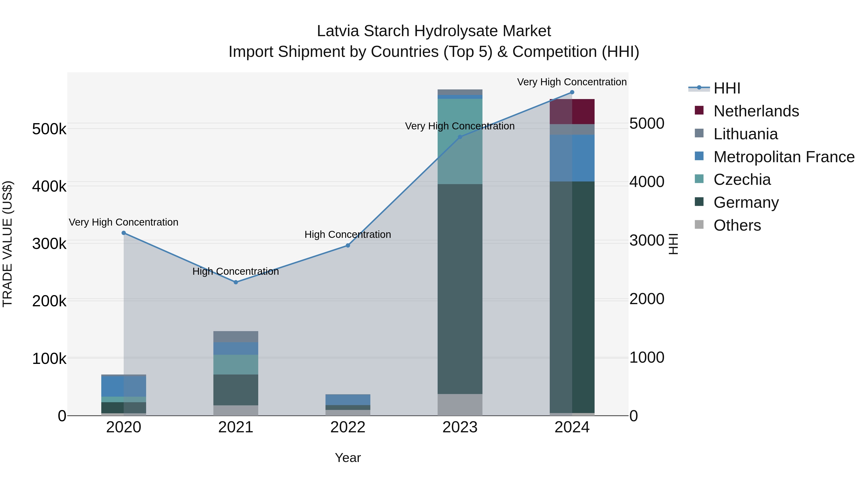
Task: Click the Import Shipment by Countries subtitle
Action: pyautogui.click(x=434, y=52)
